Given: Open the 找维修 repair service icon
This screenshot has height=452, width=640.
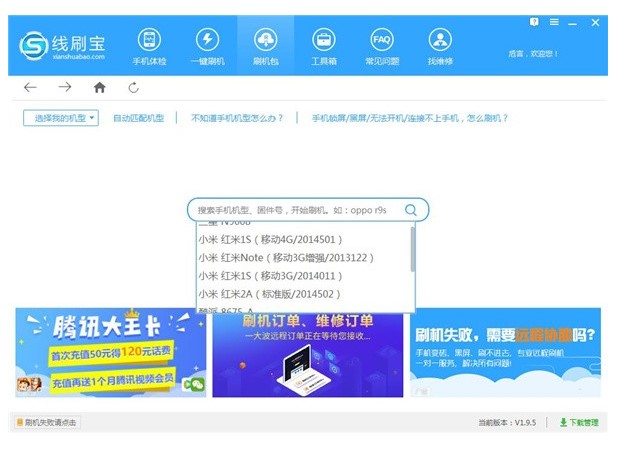Looking at the screenshot, I should coord(440,47).
